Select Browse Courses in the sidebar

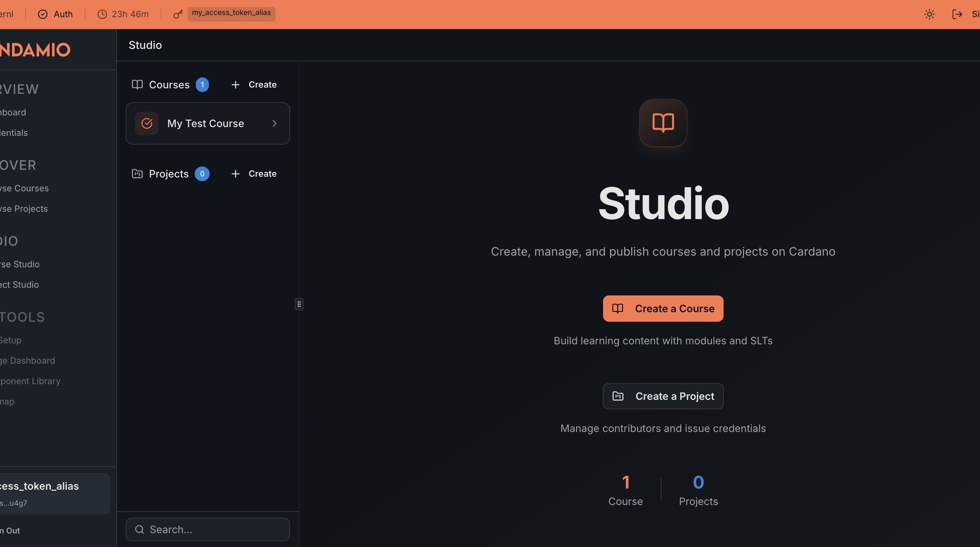(24, 188)
